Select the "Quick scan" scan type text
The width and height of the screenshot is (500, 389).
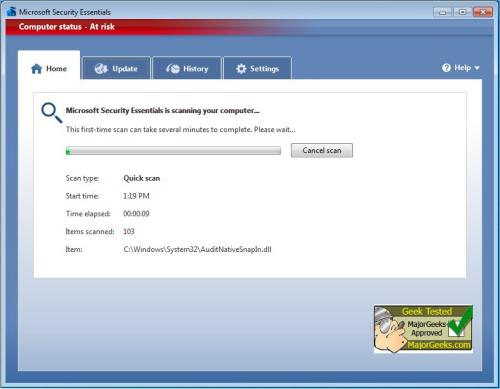pyautogui.click(x=142, y=178)
